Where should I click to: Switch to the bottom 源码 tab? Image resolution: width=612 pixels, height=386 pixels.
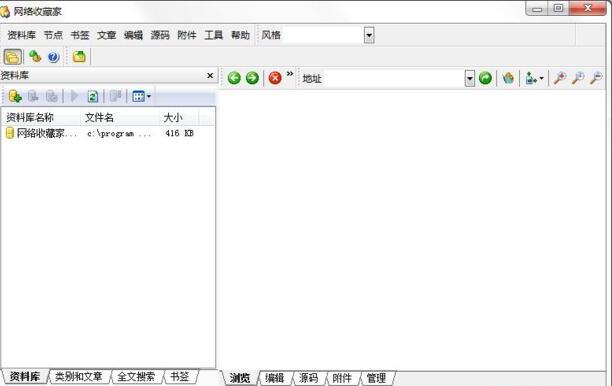(x=308, y=378)
